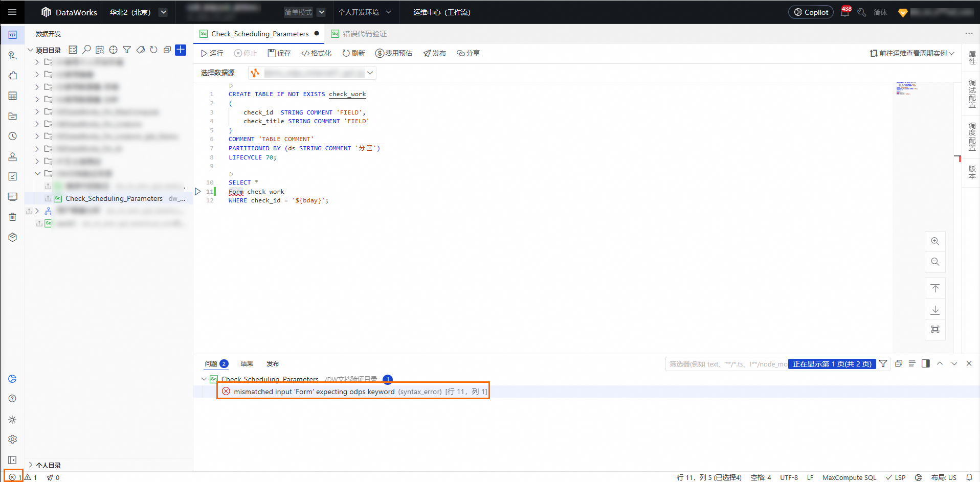Viewport: 980px width, 482px height.
Task: Jump to top with the up-arrow button
Action: pyautogui.click(x=935, y=288)
